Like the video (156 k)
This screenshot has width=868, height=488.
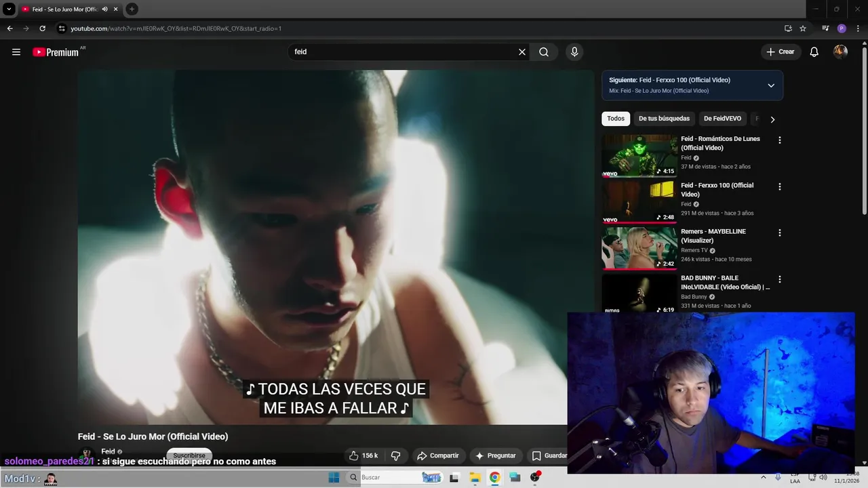click(363, 455)
